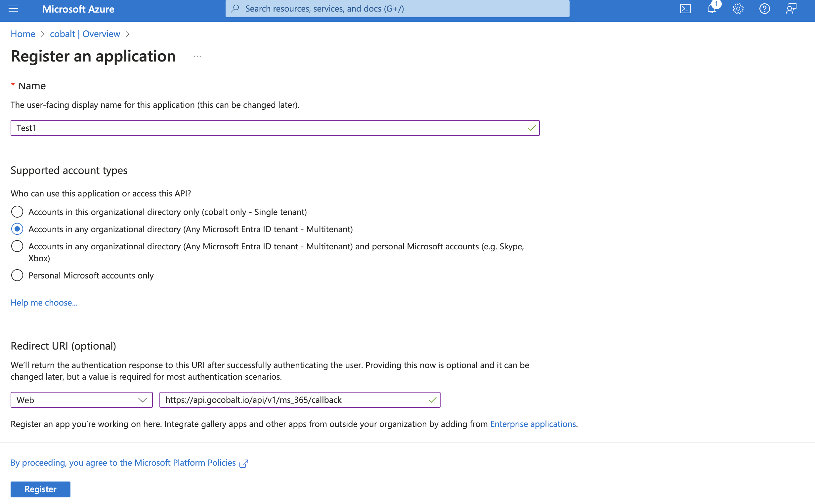Open cobalt Overview from breadcrumb
This screenshot has height=504, width=815.
pos(85,34)
